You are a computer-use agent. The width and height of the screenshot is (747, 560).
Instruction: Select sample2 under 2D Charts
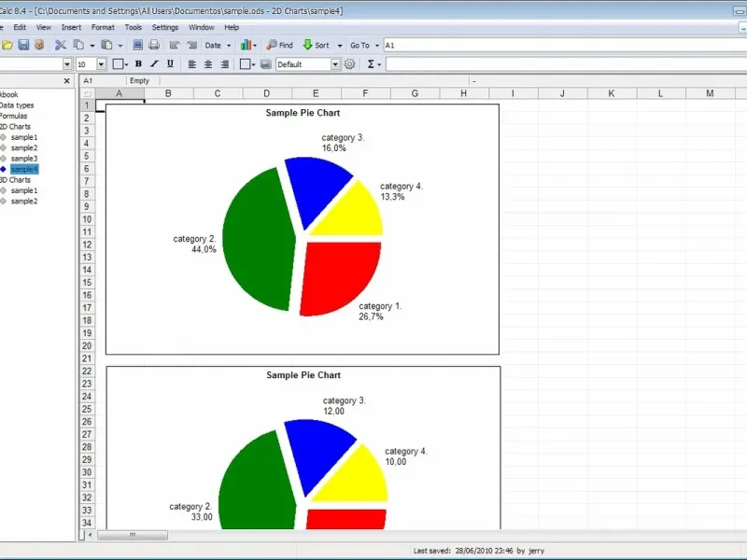click(x=24, y=148)
